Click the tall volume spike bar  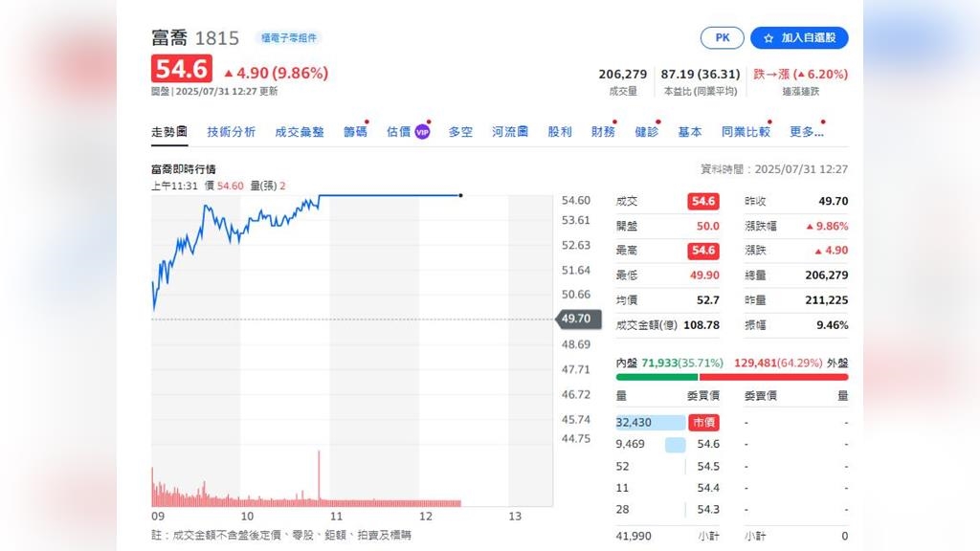coord(319,476)
